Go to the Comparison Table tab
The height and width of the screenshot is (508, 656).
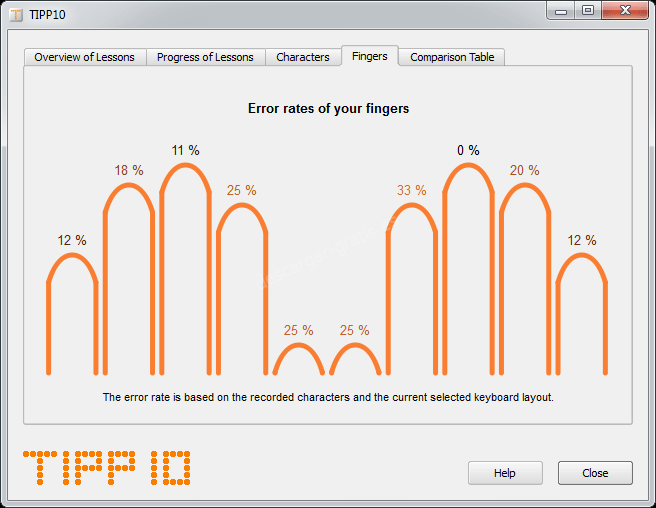[x=452, y=57]
